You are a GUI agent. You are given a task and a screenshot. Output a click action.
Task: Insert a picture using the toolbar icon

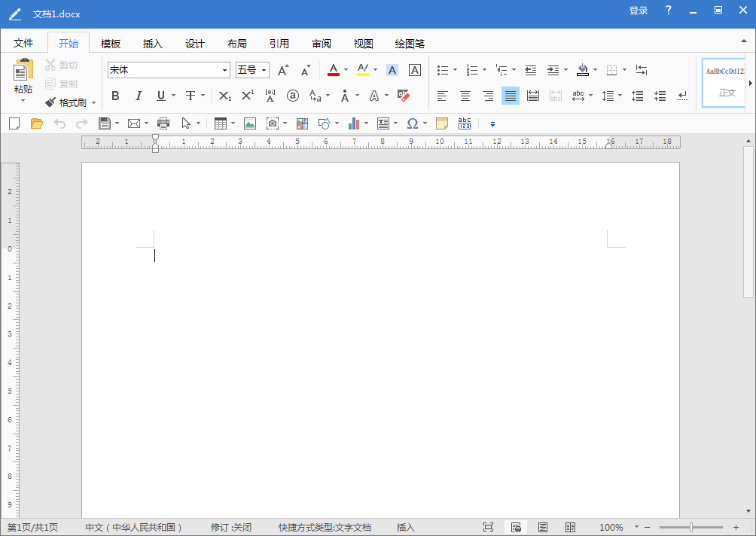[x=249, y=123]
